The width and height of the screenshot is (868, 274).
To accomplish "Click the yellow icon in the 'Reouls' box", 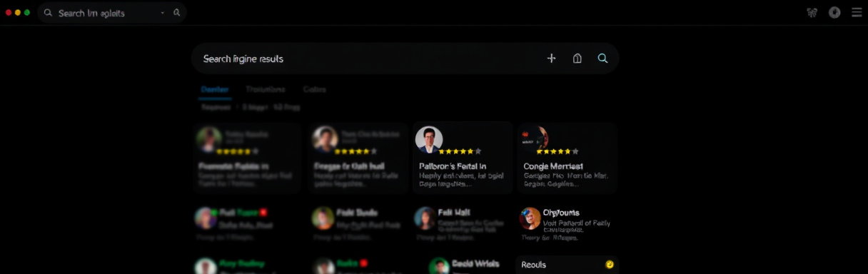I will pos(610,264).
